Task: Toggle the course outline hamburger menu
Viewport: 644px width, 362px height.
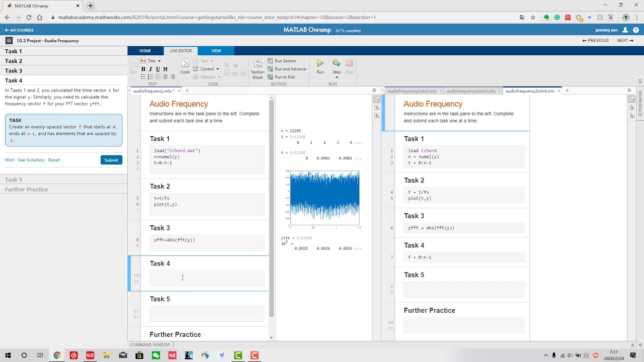Action: [9, 40]
